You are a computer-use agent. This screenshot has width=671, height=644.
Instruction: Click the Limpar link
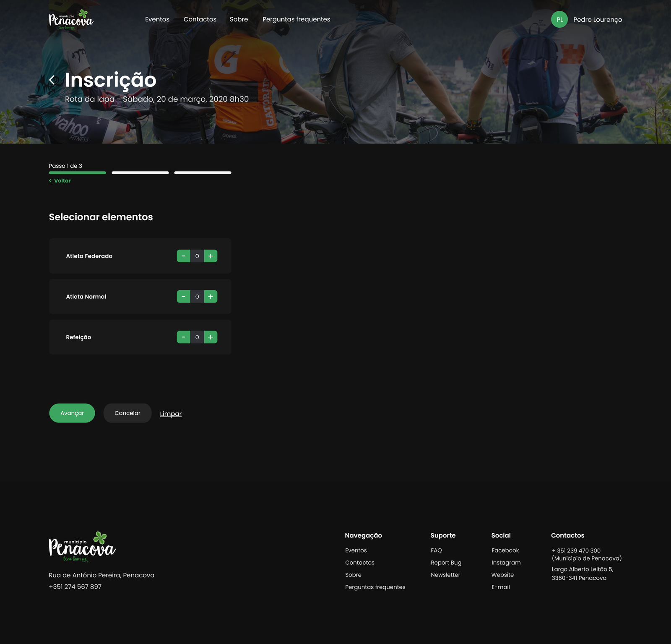pos(171,414)
